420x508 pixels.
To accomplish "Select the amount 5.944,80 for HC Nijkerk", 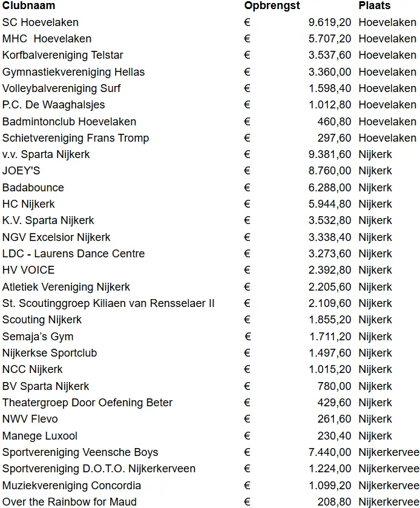I will pos(329,204).
